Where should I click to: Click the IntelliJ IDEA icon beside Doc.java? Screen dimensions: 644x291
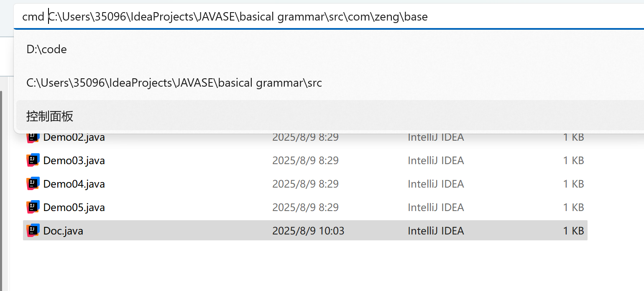point(33,230)
